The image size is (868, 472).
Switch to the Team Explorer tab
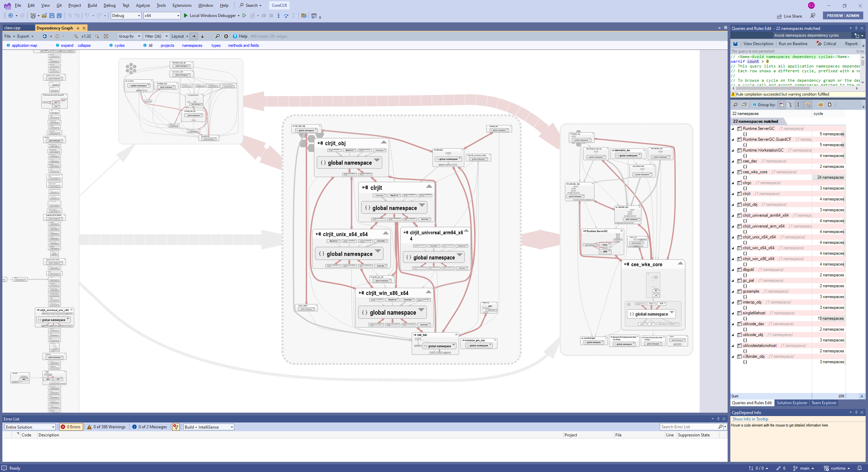pos(824,403)
